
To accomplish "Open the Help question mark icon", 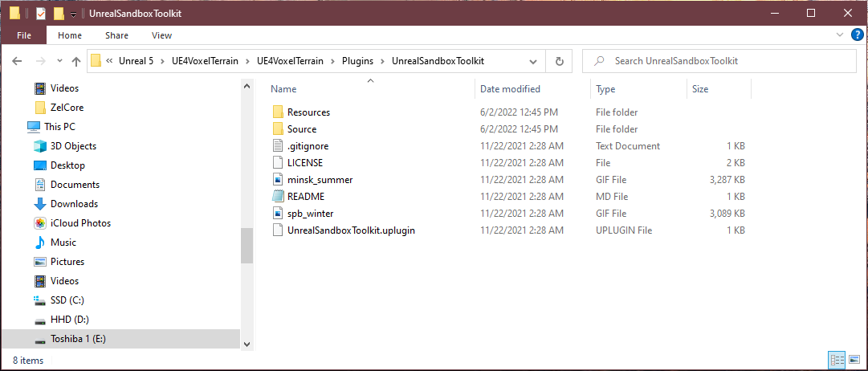I will 857,35.
